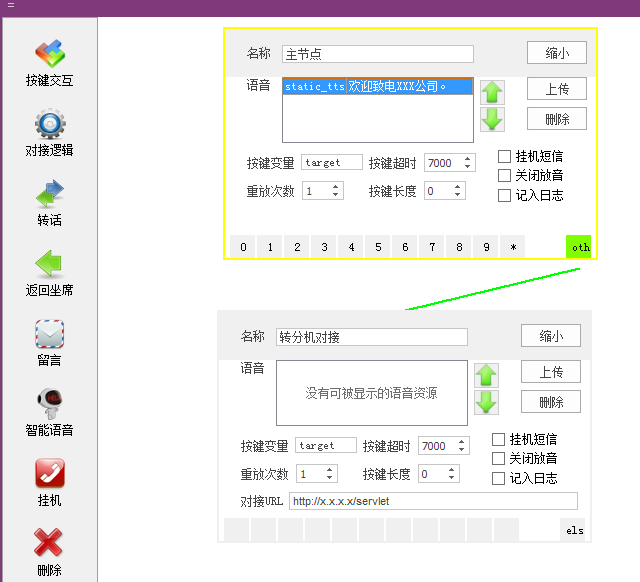
Task: Select the 挂机 red phone icon
Action: click(50, 473)
